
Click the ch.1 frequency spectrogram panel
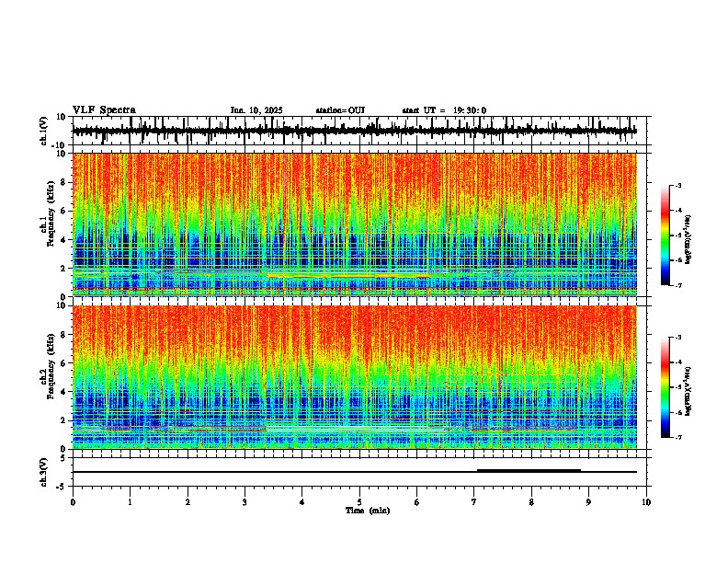point(355,224)
